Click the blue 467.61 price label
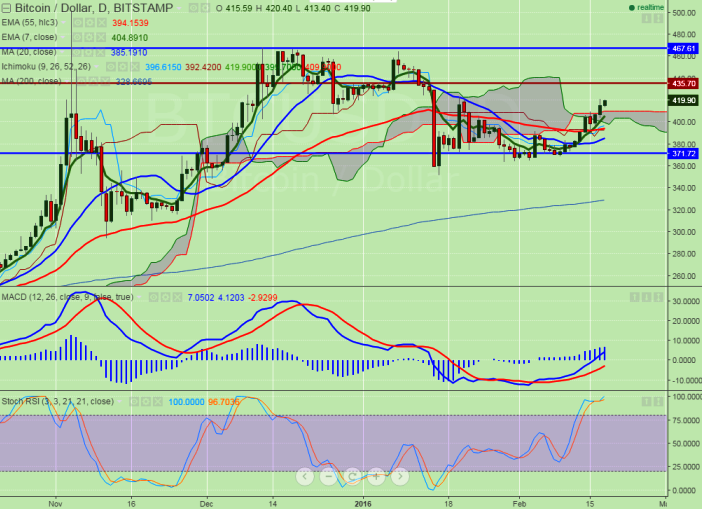 683,48
